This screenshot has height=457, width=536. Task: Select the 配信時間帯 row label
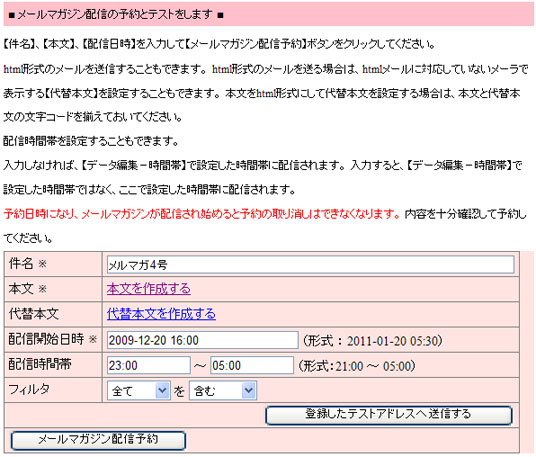click(40, 364)
